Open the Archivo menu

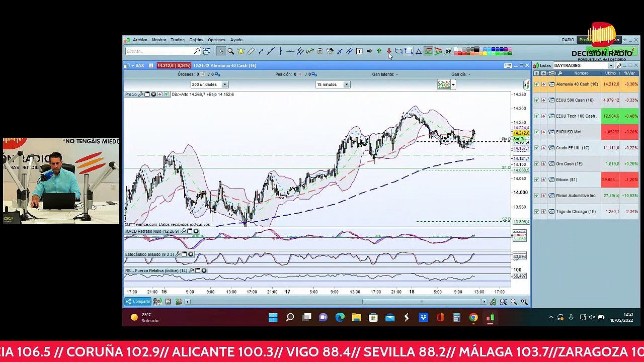140,40
